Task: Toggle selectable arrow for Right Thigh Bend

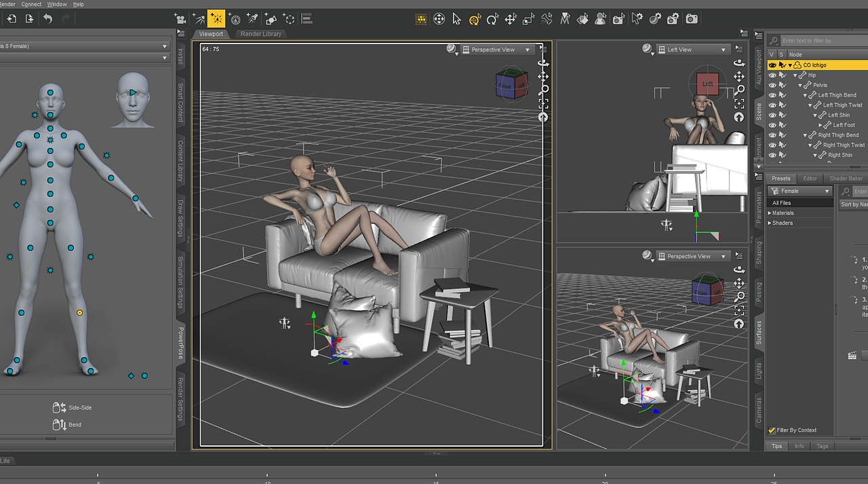Action: (782, 135)
